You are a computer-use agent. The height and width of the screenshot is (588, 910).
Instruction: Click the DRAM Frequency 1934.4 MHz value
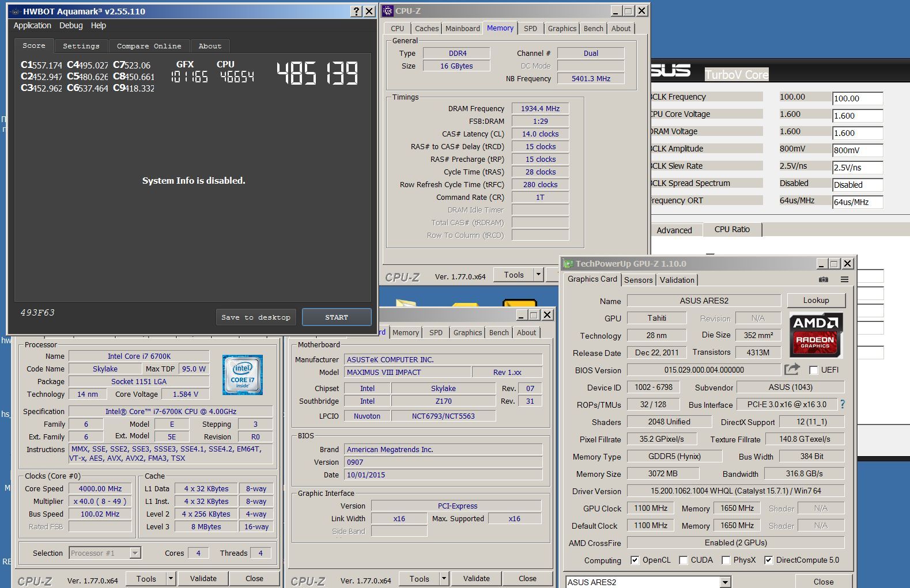coord(540,108)
